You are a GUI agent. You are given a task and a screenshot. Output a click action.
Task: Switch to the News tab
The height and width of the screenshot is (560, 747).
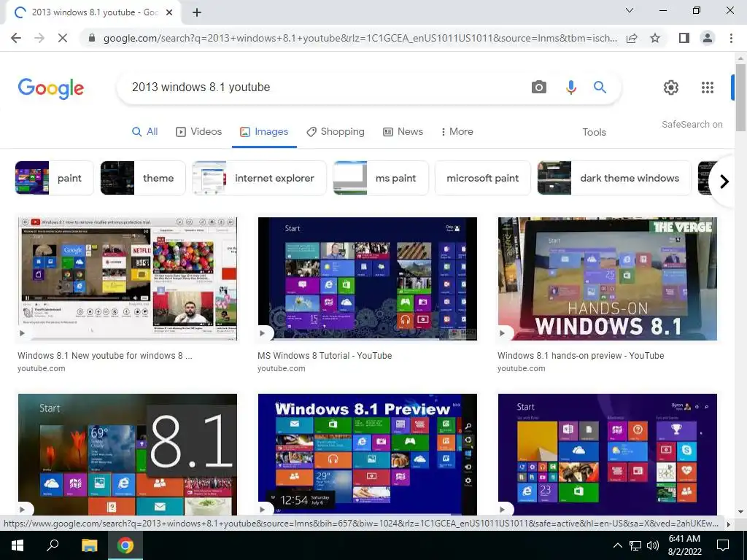[403, 132]
